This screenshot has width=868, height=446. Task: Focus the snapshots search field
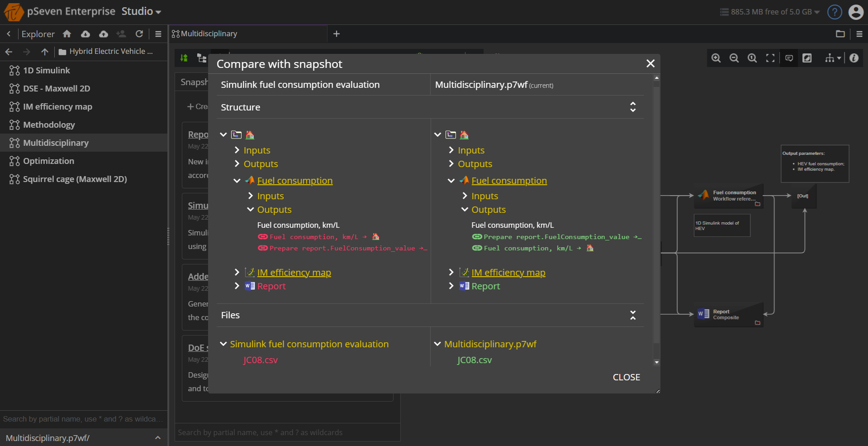click(287, 432)
